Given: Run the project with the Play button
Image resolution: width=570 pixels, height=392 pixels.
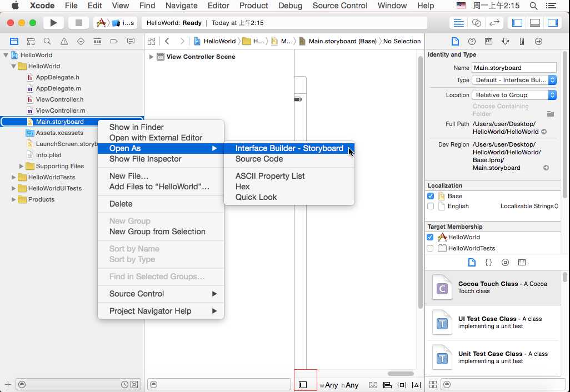Looking at the screenshot, I should 53,23.
